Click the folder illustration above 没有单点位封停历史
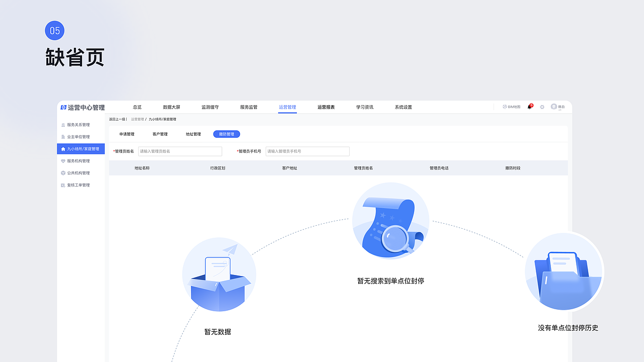The image size is (644, 362). click(x=563, y=271)
